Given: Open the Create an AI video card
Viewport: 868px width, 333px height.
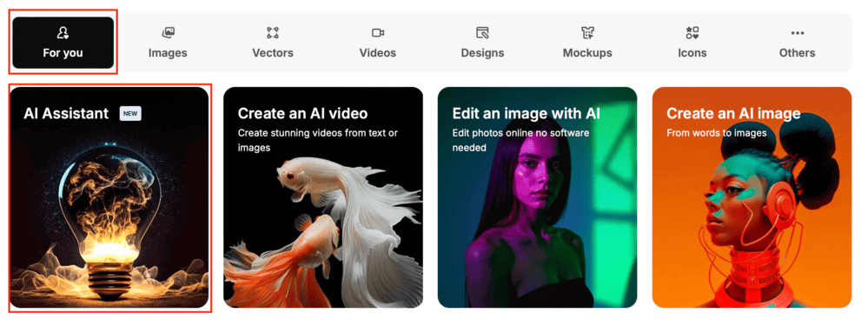Looking at the screenshot, I should [x=323, y=197].
